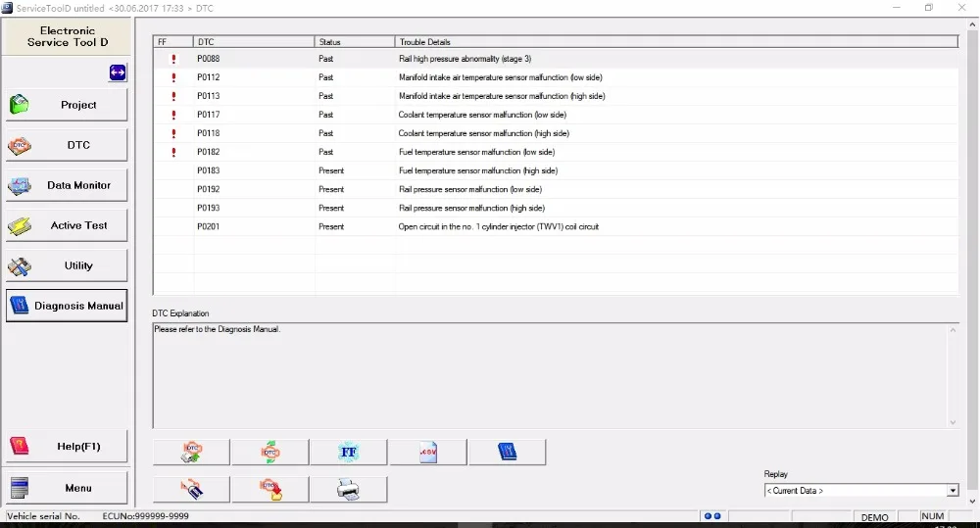Open the Active Test section

coord(67,225)
